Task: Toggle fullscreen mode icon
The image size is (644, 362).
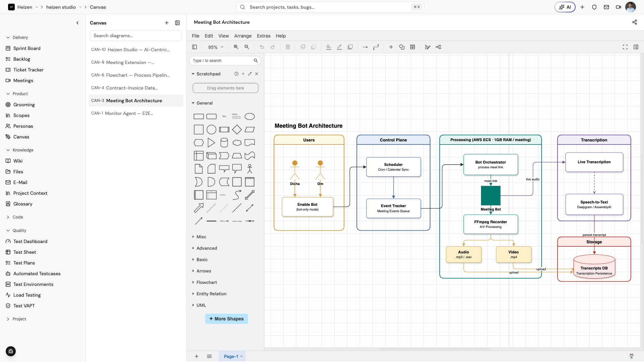Action: pyautogui.click(x=625, y=47)
